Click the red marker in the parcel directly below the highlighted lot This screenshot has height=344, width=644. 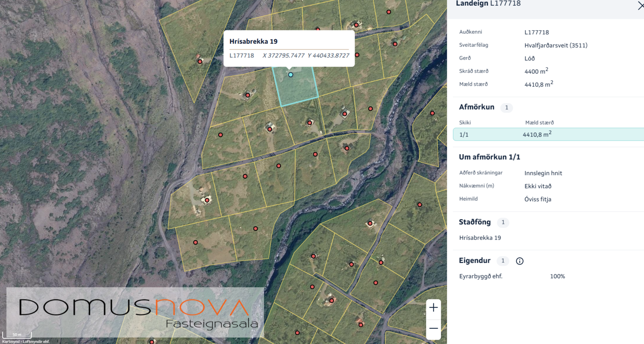tap(310, 123)
